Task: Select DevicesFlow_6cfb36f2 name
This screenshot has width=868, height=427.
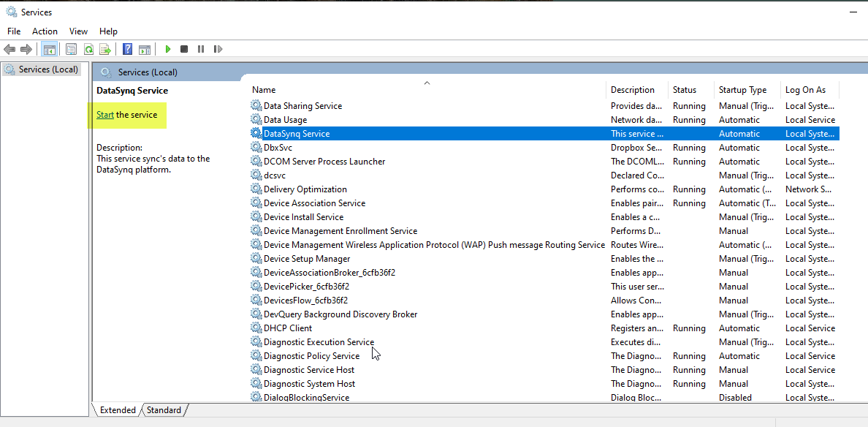Action: click(x=305, y=301)
